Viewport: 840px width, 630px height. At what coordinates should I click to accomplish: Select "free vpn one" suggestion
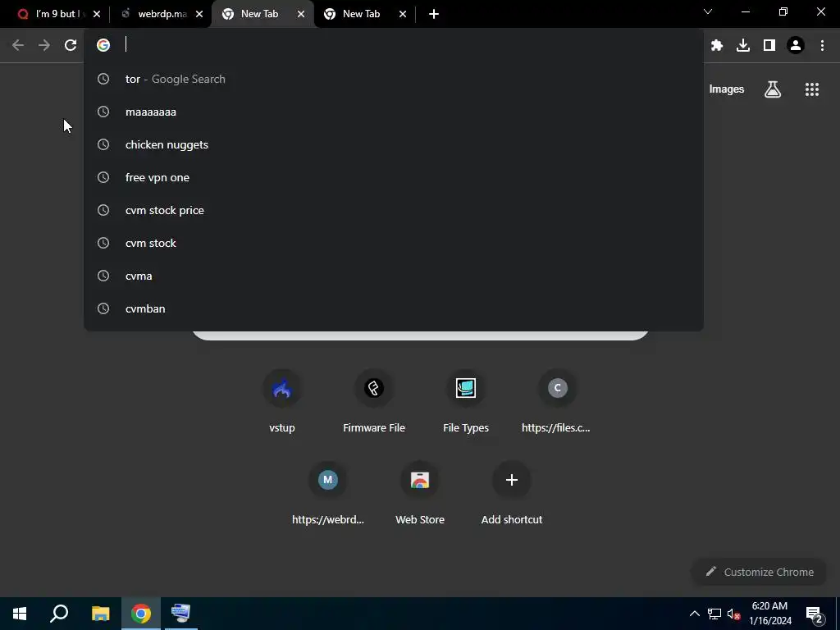[x=394, y=177]
